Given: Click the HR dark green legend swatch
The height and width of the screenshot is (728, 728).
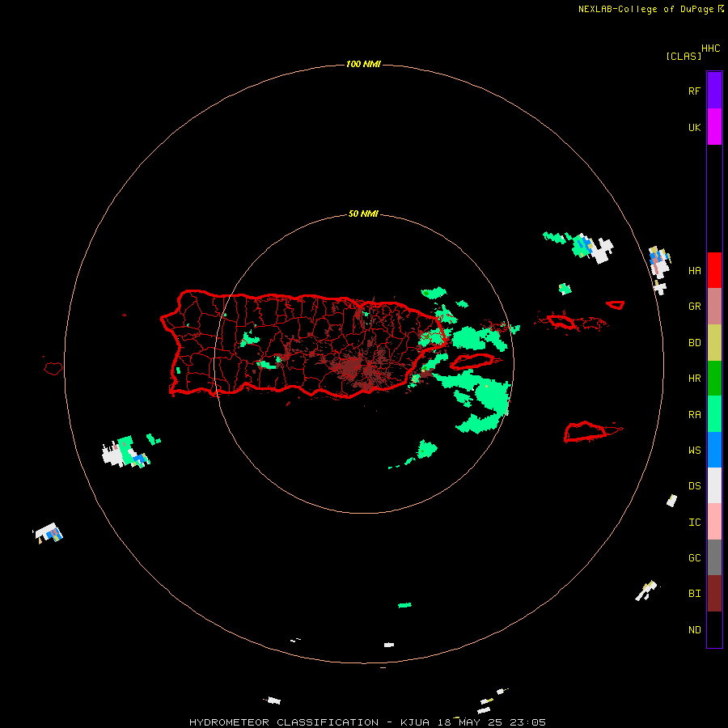Looking at the screenshot, I should pyautogui.click(x=714, y=378).
